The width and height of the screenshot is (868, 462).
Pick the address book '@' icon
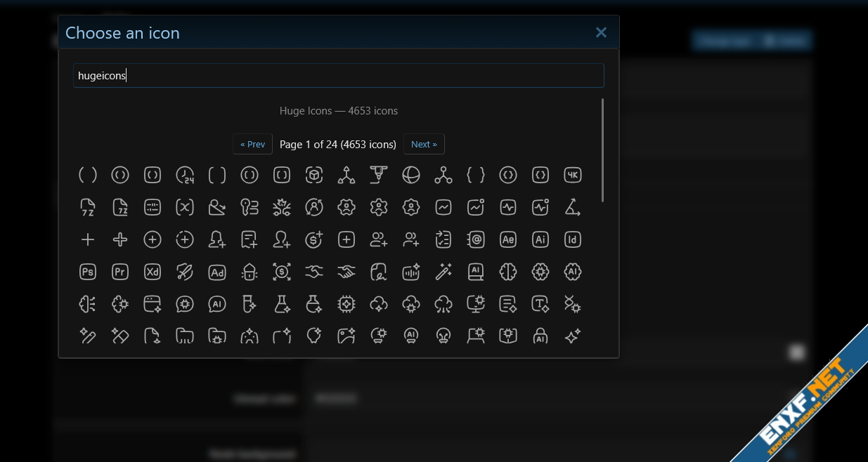coord(476,239)
